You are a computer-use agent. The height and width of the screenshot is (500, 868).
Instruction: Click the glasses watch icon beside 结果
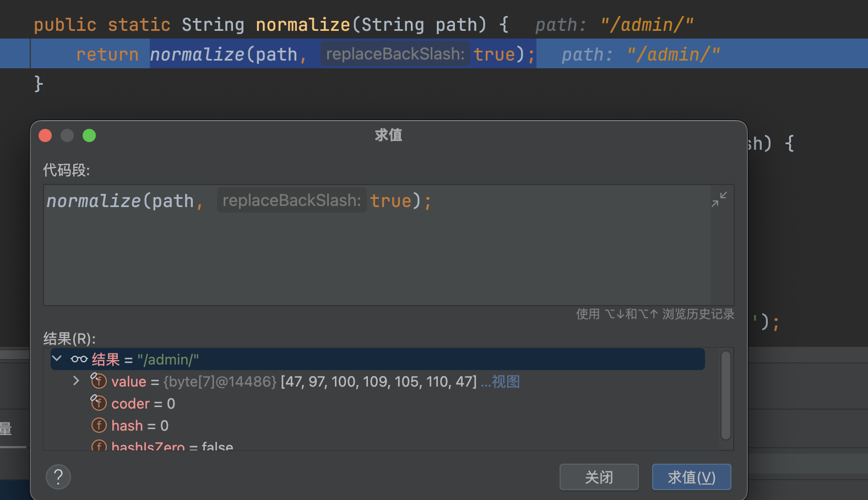coord(79,360)
